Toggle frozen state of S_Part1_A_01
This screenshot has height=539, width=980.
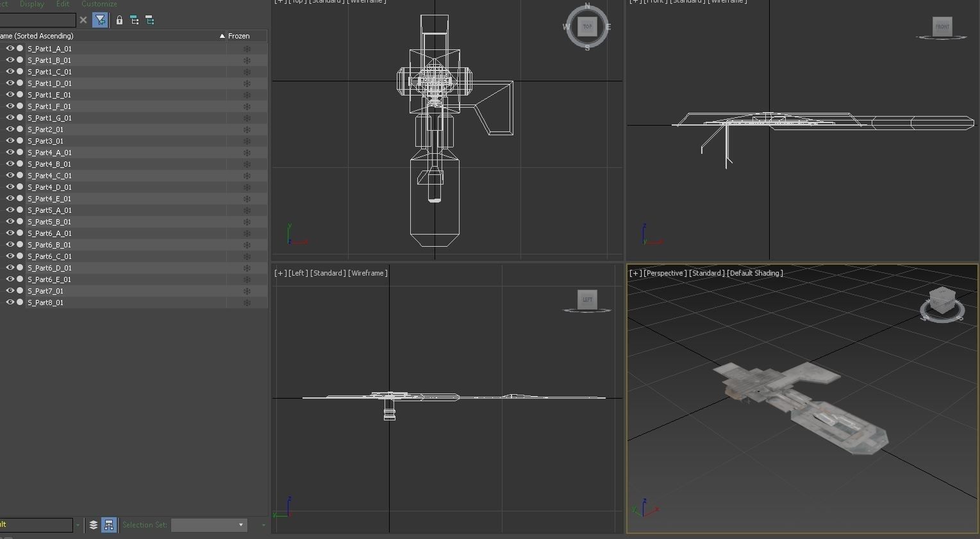tap(247, 49)
